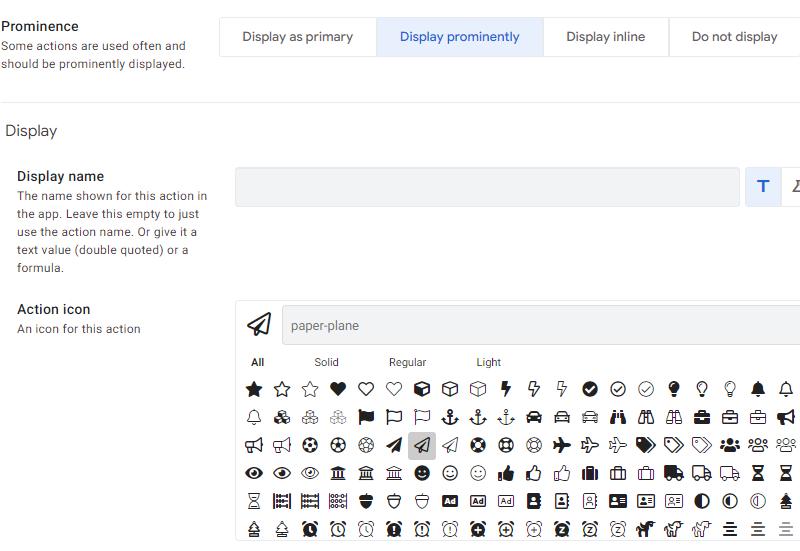Choose the solid filled tags icon

coord(646,445)
